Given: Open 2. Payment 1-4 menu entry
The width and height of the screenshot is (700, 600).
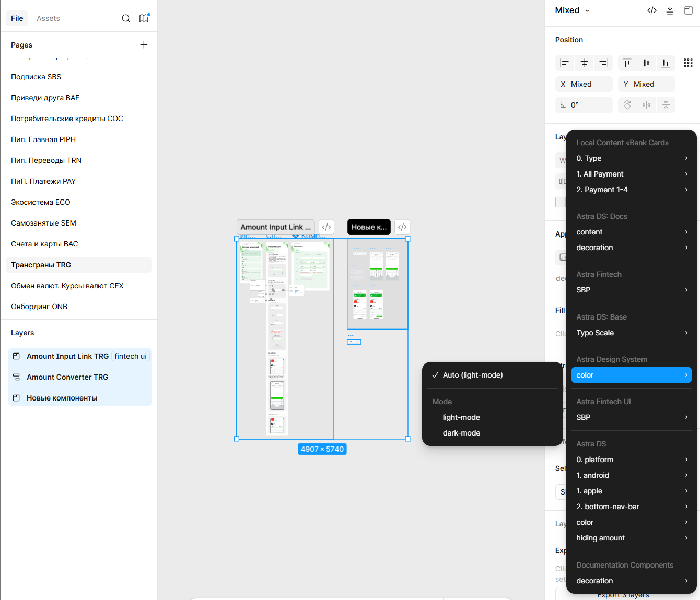Looking at the screenshot, I should (x=632, y=190).
